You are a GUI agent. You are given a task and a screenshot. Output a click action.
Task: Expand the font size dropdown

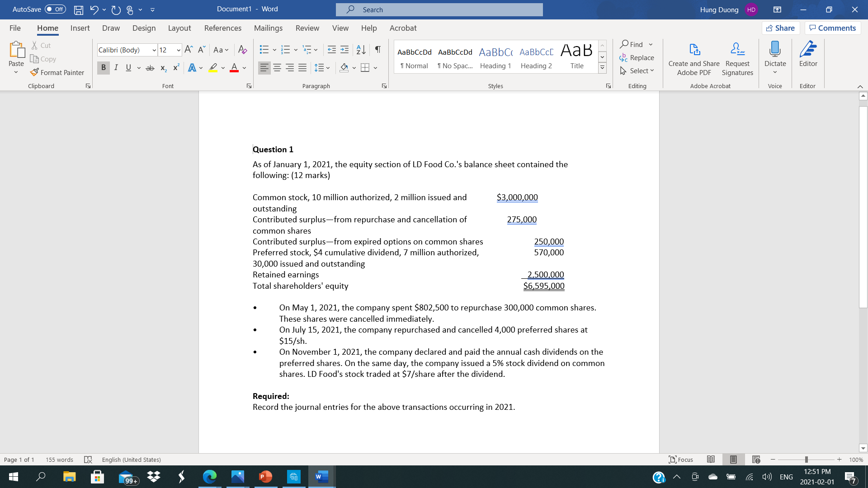coord(179,50)
